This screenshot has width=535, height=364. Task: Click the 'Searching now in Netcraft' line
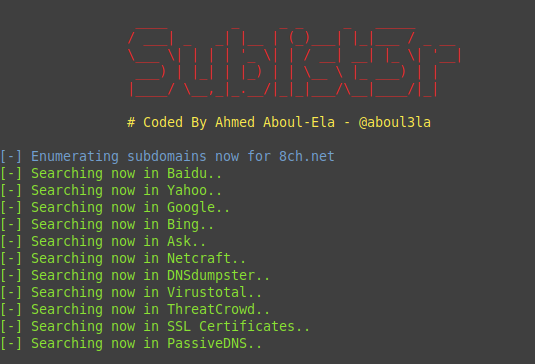(x=123, y=258)
